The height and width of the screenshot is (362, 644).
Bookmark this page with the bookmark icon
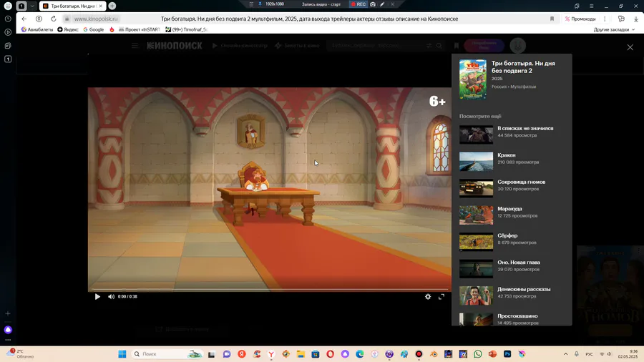click(x=552, y=19)
